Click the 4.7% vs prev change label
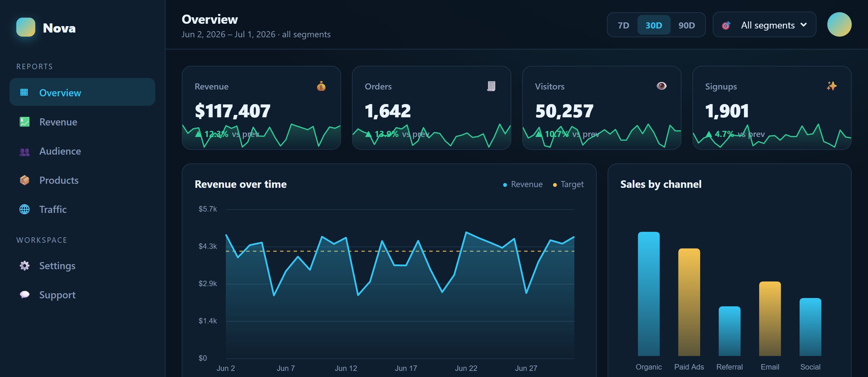Image resolution: width=868 pixels, height=377 pixels. click(x=735, y=134)
